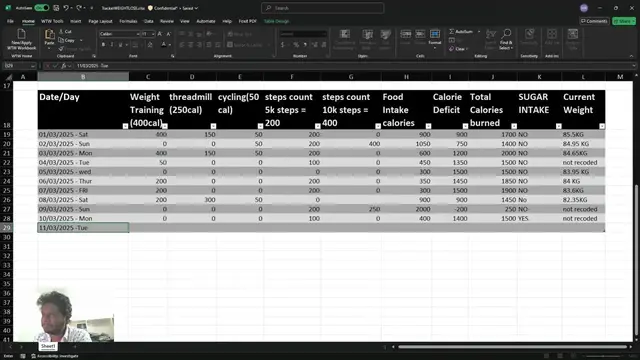
Task: Open the Clipboard dialog launcher
Action: click(94, 56)
